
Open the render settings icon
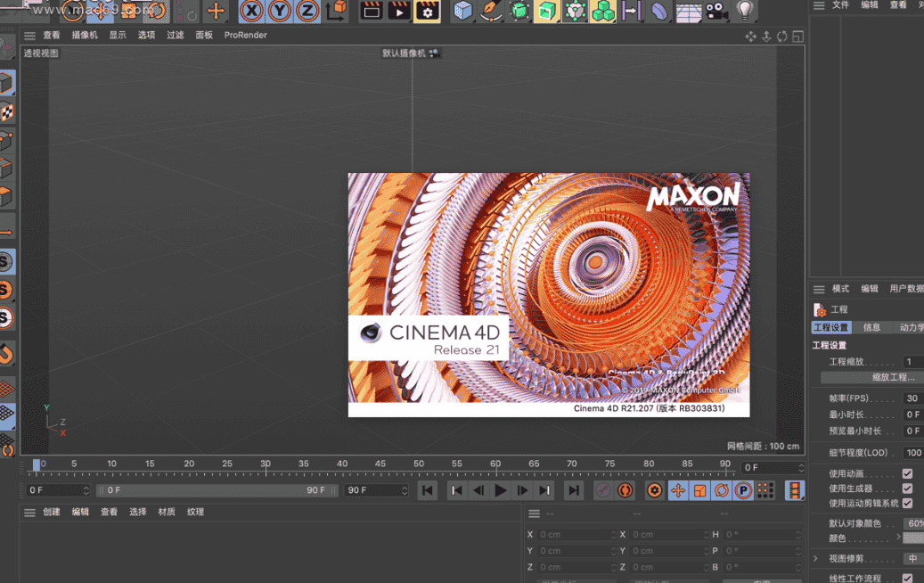coord(427,11)
